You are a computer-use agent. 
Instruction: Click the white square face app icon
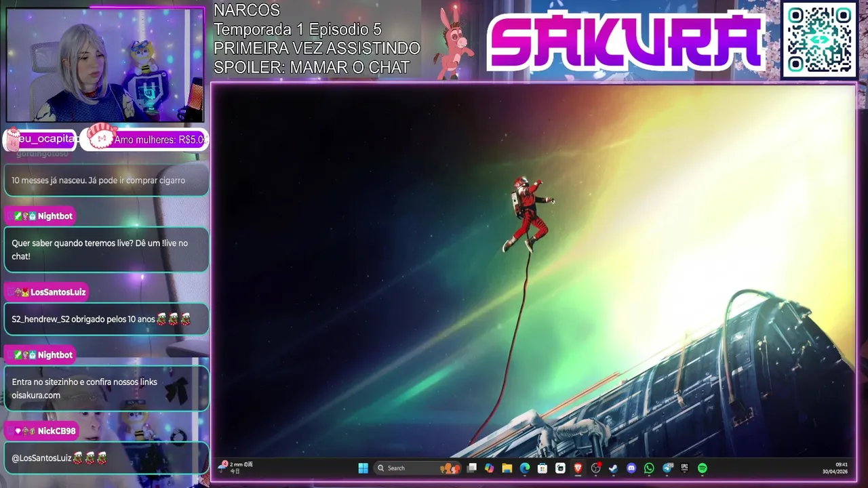pos(560,468)
